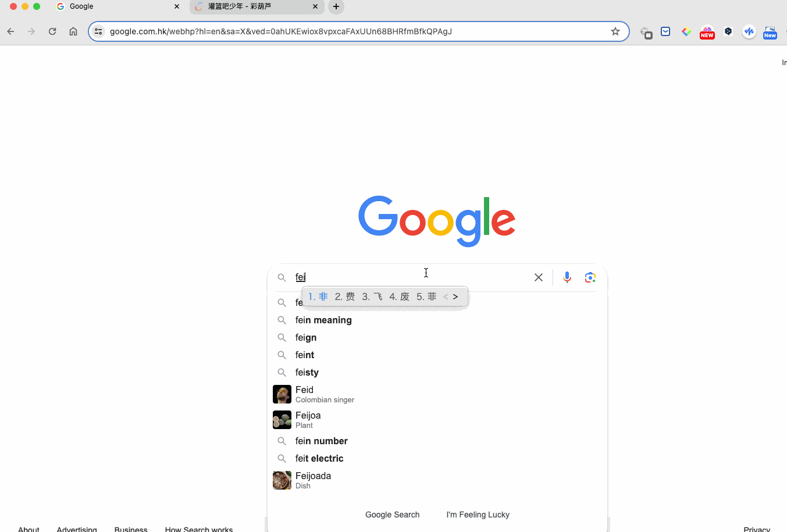Open a new browser tab
The height and width of the screenshot is (532, 787).
point(336,6)
